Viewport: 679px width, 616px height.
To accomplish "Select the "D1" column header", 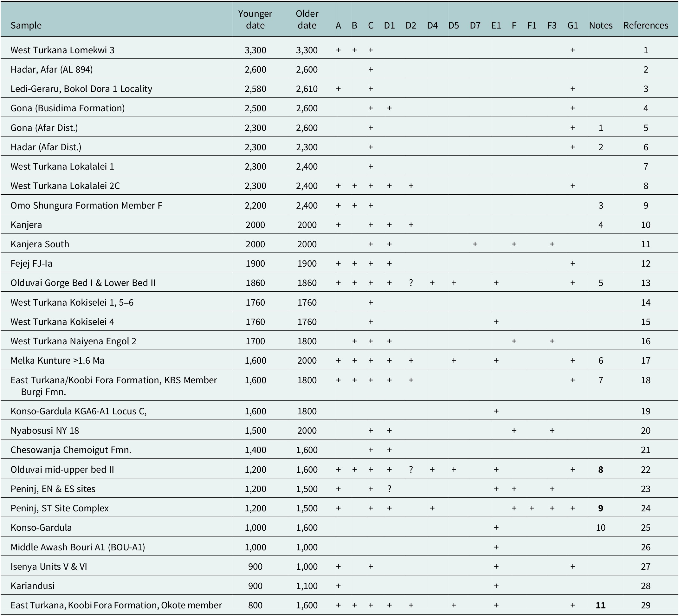I will coord(389,26).
